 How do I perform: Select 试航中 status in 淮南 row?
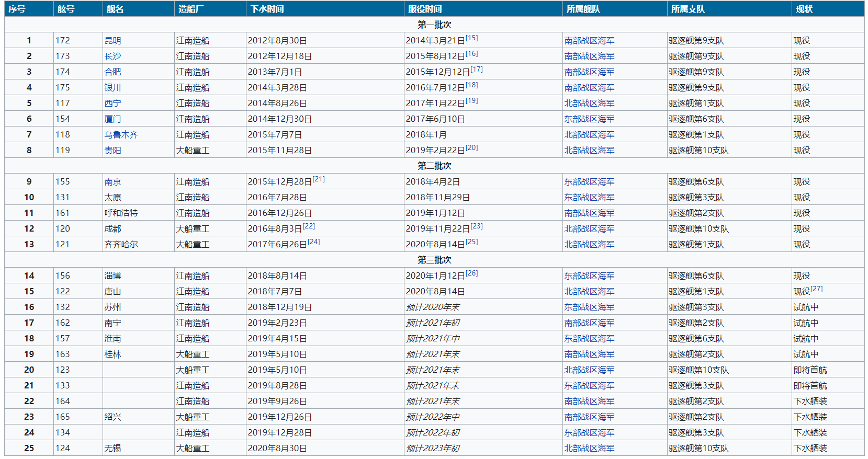point(806,339)
